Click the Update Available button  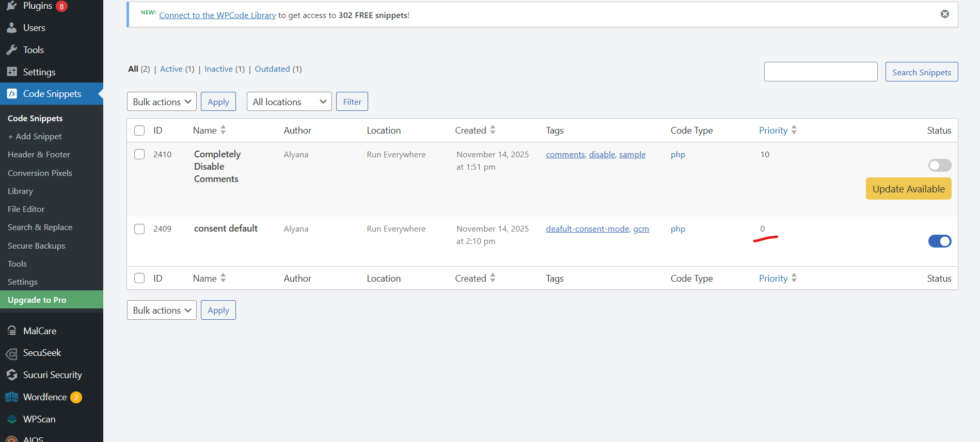tap(908, 189)
